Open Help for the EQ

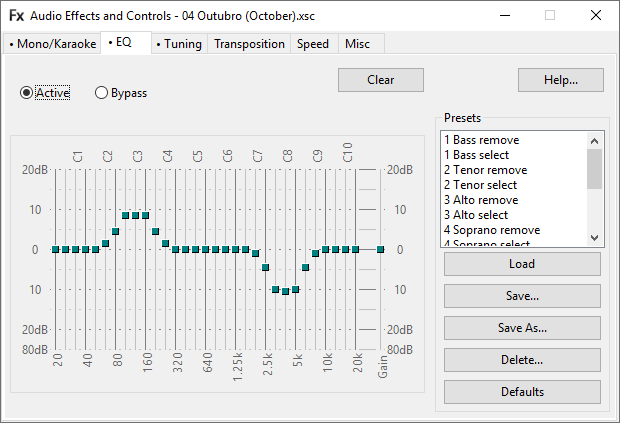coord(560,80)
